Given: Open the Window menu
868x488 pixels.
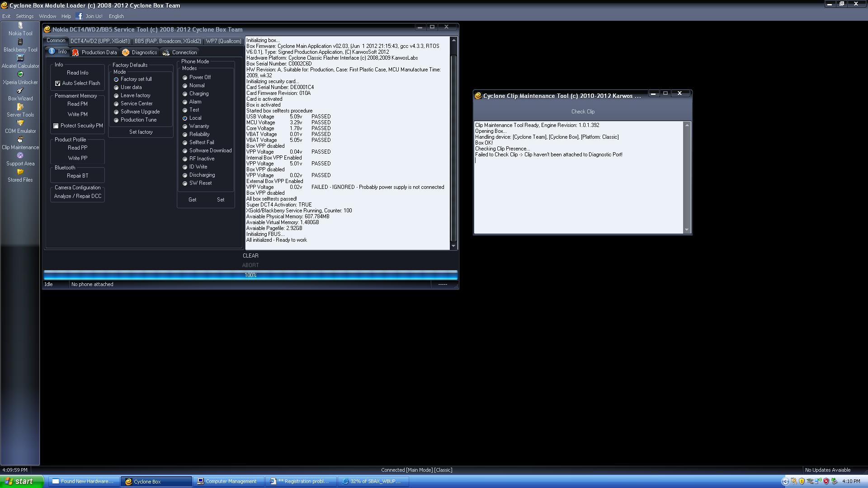Looking at the screenshot, I should (x=47, y=16).
